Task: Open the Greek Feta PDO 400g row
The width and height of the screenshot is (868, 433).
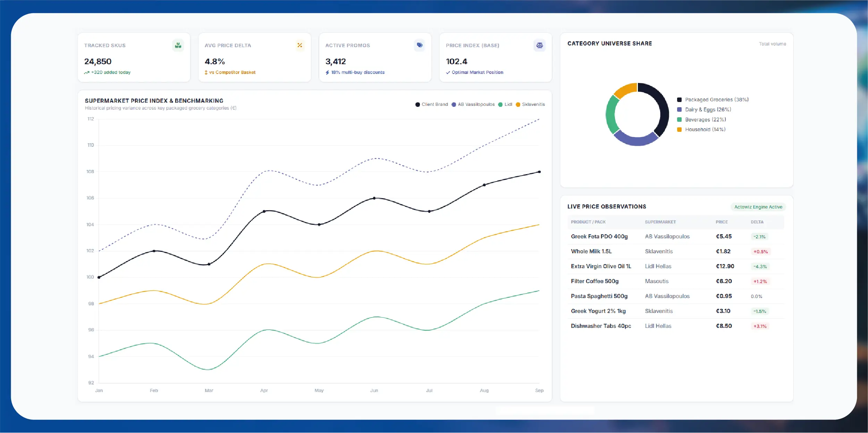Action: point(676,237)
